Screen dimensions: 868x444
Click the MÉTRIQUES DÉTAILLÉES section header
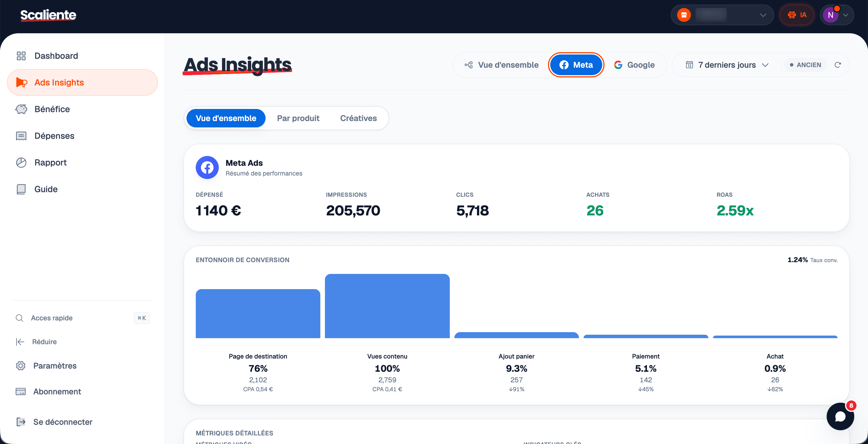[235, 433]
